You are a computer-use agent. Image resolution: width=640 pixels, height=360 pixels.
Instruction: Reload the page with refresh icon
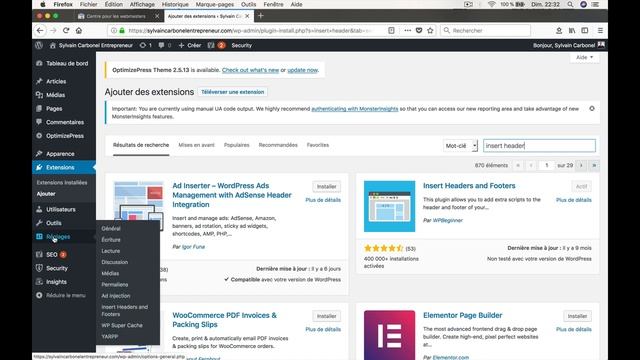point(66,31)
